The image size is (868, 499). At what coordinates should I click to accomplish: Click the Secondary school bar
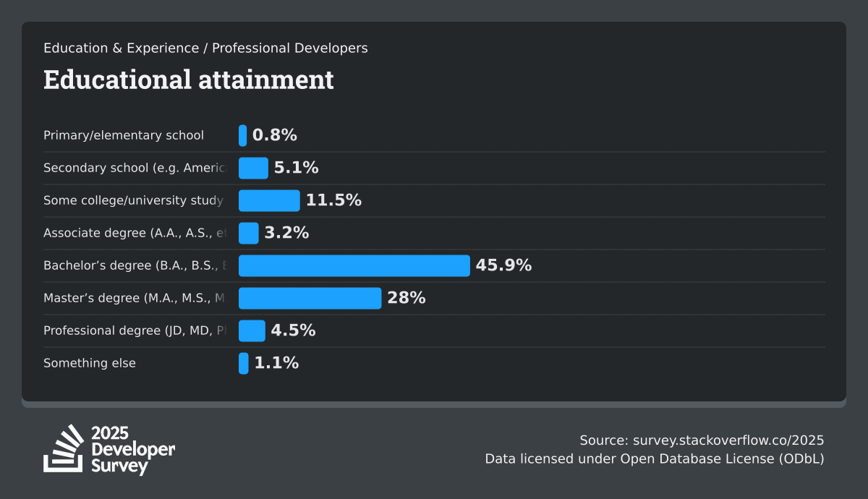pos(253,168)
